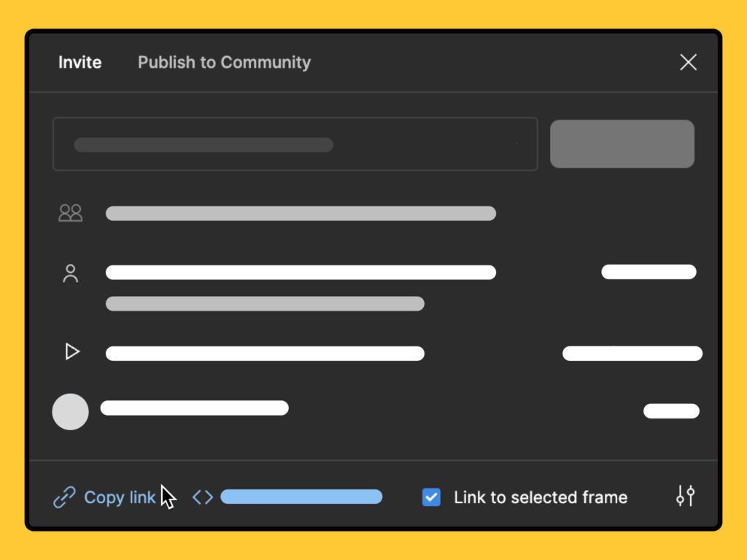This screenshot has width=747, height=560.
Task: Open link settings via the sliders icon
Action: tap(684, 496)
